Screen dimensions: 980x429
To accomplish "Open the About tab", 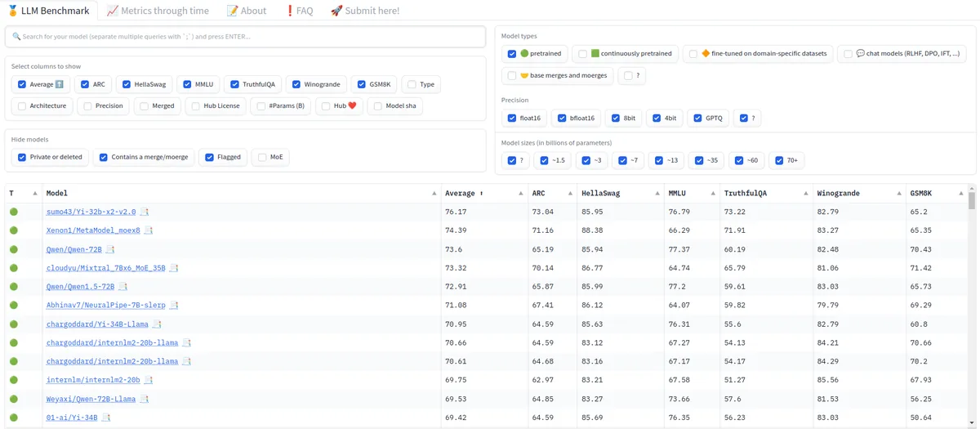I will (247, 11).
